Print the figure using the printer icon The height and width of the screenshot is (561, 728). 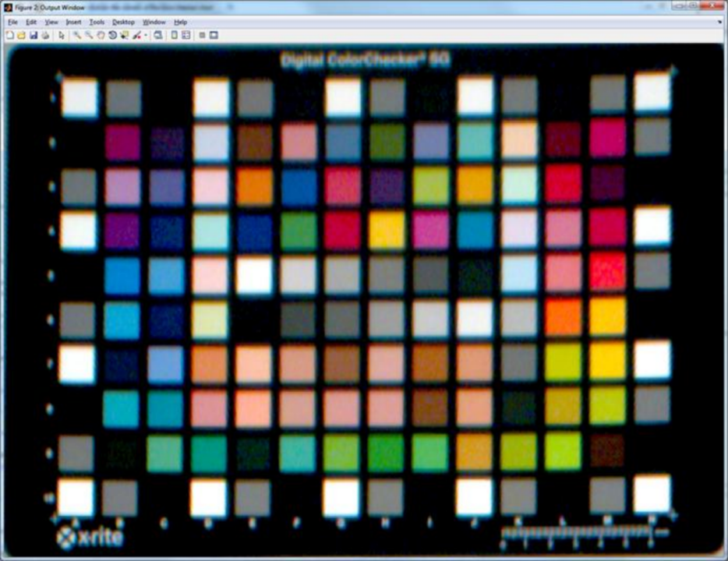[45, 35]
